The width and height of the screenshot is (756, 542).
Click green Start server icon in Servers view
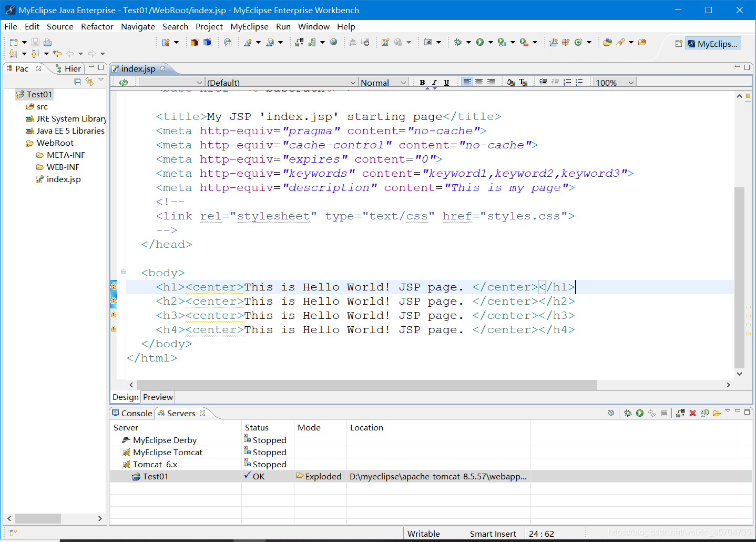pyautogui.click(x=640, y=413)
